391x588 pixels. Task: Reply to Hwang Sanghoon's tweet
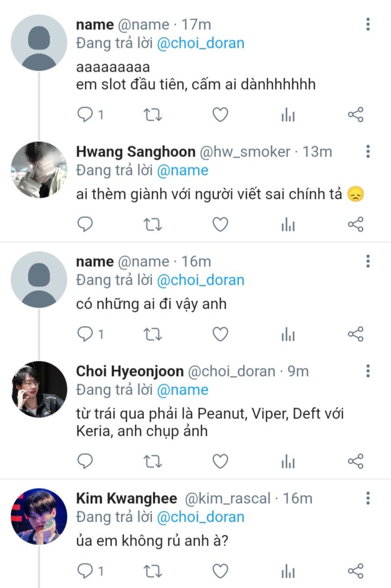85,224
